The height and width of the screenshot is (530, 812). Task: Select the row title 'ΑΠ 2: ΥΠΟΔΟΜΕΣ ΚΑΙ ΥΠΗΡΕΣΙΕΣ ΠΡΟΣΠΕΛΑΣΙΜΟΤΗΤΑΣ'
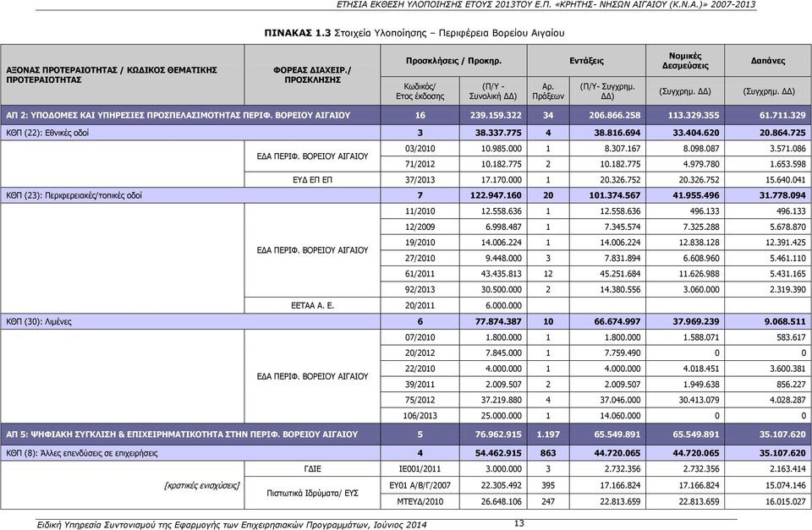point(178,116)
